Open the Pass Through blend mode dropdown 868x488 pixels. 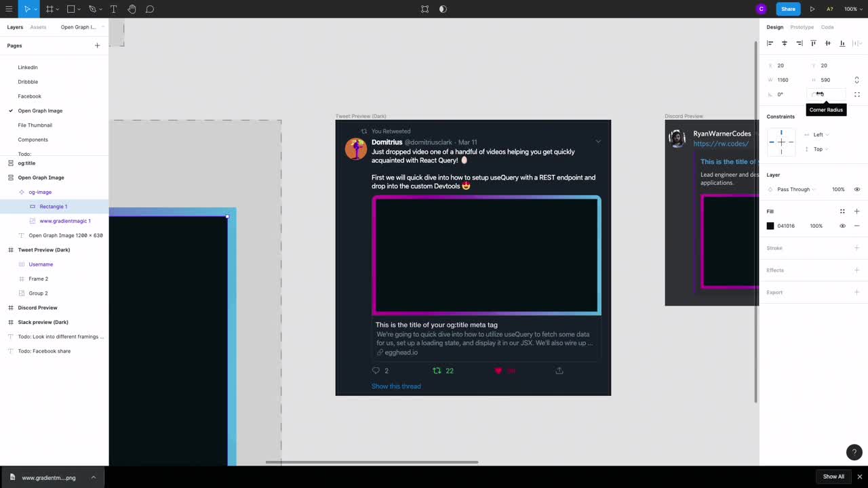[x=793, y=189]
